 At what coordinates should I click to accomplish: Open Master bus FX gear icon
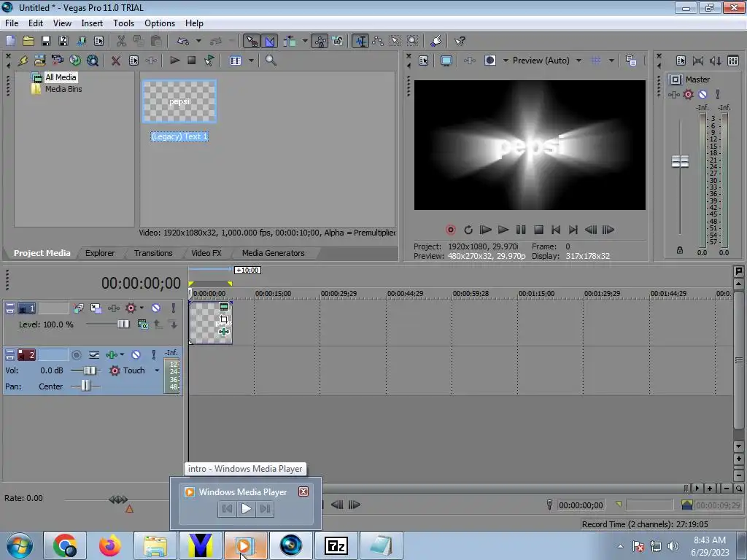click(689, 94)
